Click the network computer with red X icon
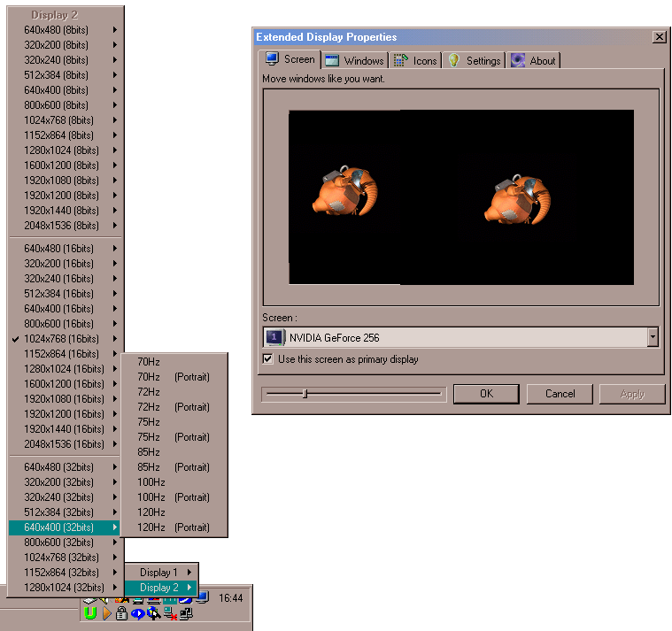Screen dimensions: 672x631 click(x=170, y=614)
